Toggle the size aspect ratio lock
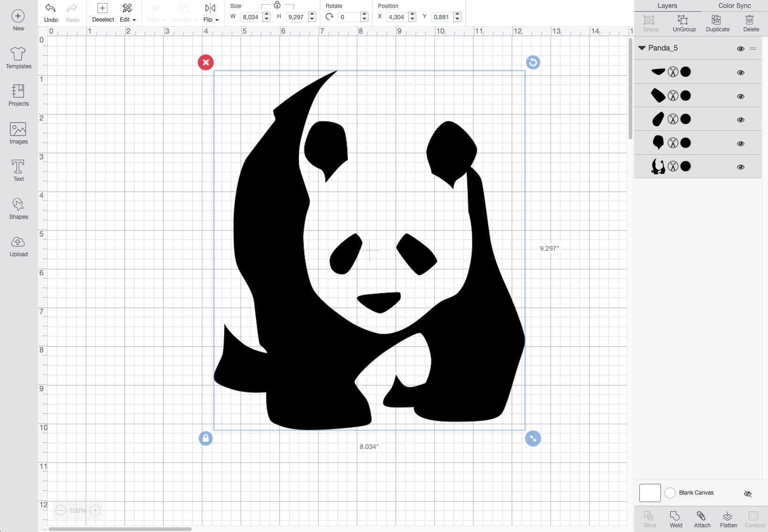768x532 pixels. (277, 5)
